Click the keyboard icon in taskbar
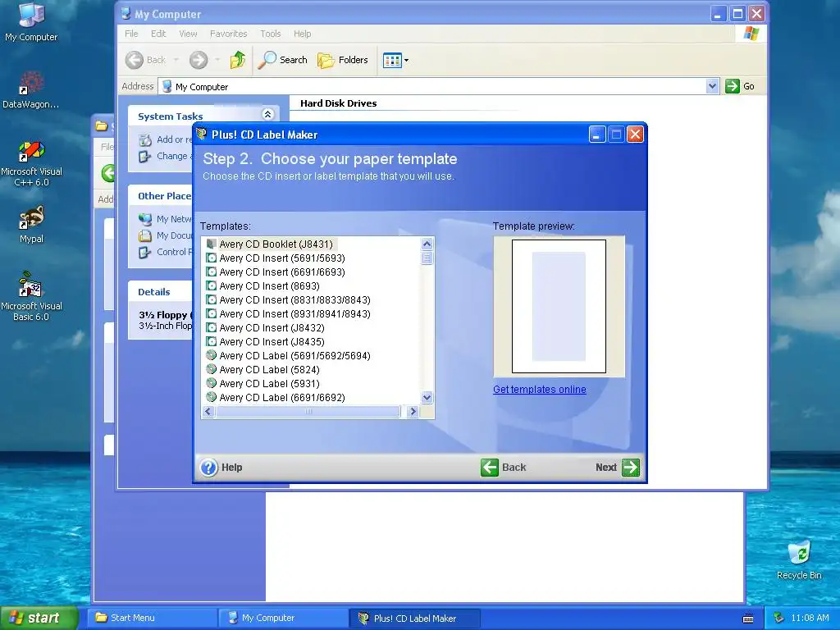Viewport: 840px width, 630px height. pos(748,619)
